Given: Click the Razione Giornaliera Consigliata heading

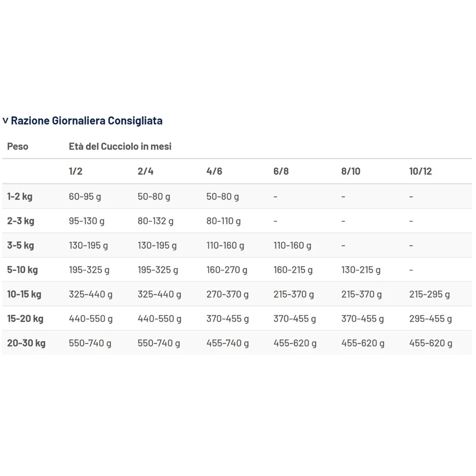Looking at the screenshot, I should click(86, 120).
